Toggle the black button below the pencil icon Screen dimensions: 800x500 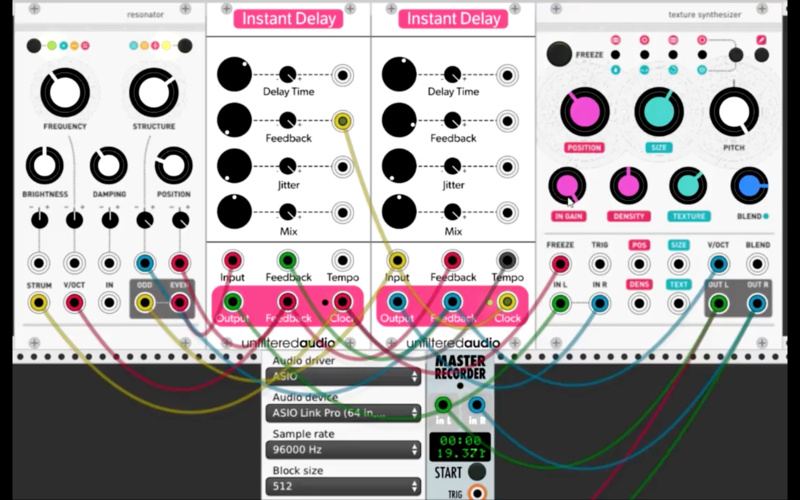click(x=761, y=55)
